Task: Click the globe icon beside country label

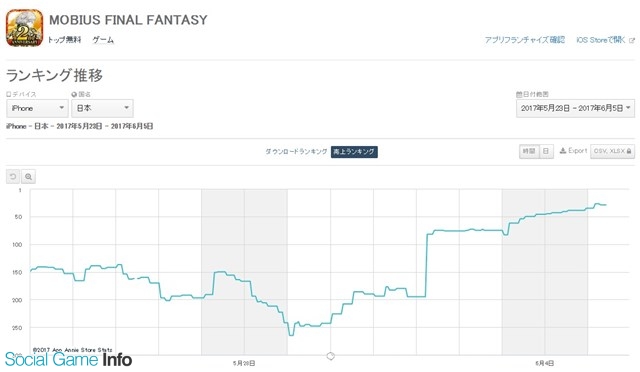Action: click(x=74, y=94)
